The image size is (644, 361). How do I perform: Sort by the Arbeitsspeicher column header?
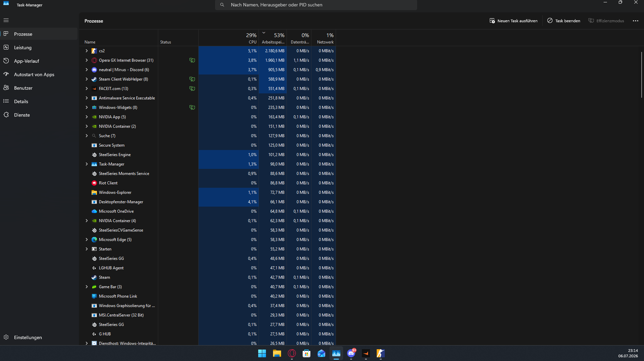point(273,38)
